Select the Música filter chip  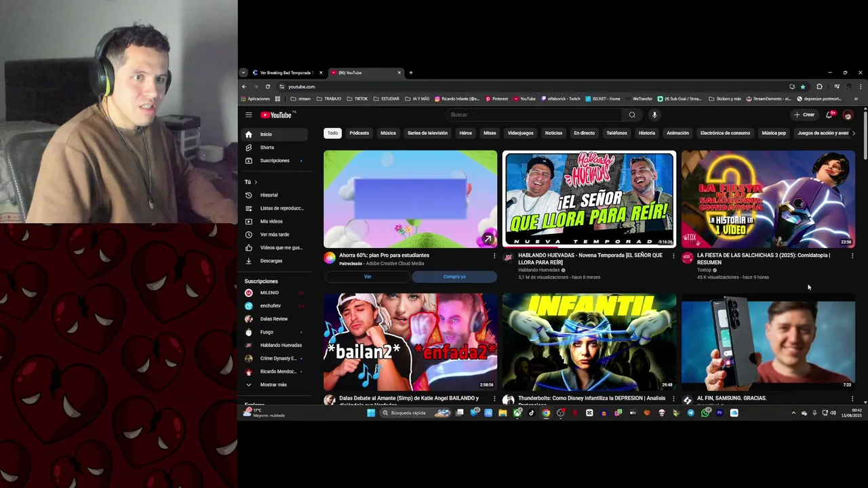tap(388, 134)
